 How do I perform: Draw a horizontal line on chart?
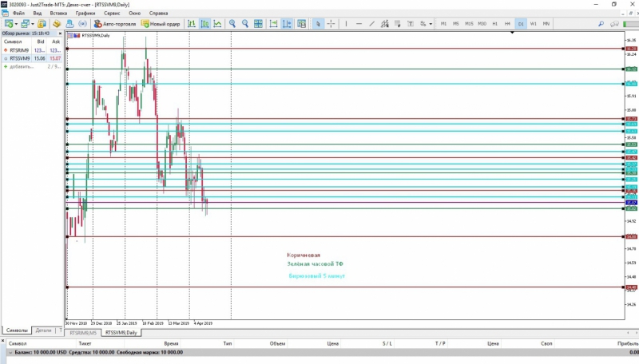[359, 24]
